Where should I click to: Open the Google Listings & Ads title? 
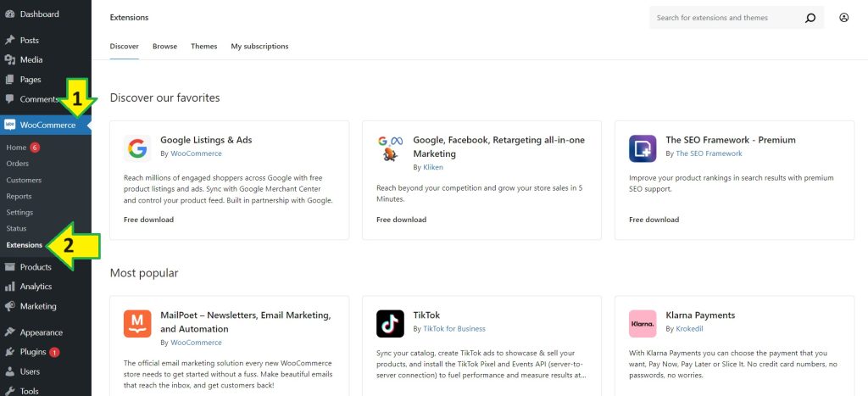[x=206, y=140]
